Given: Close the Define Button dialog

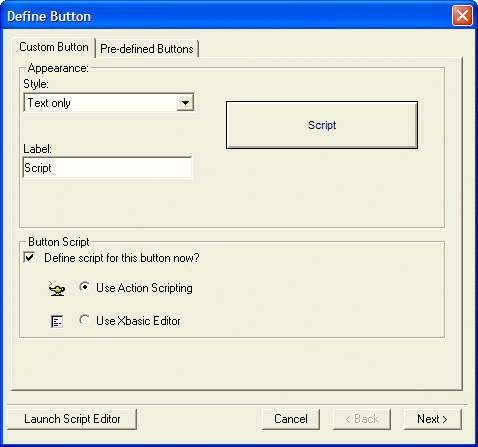Looking at the screenshot, I should coord(462,15).
